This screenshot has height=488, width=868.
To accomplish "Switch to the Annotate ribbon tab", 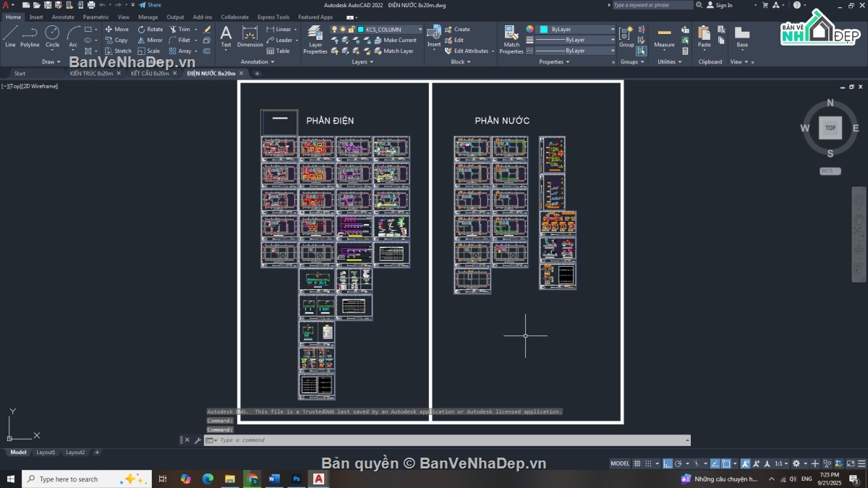I will 63,17.
